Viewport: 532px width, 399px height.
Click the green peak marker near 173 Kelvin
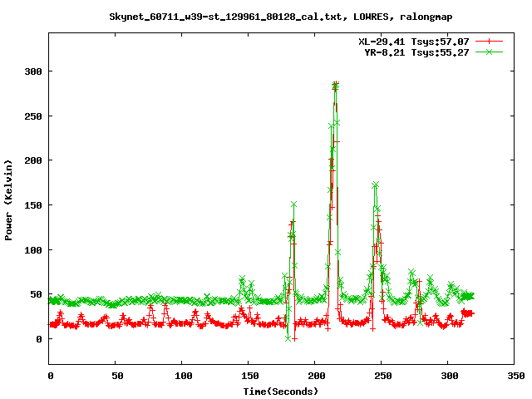coord(375,185)
